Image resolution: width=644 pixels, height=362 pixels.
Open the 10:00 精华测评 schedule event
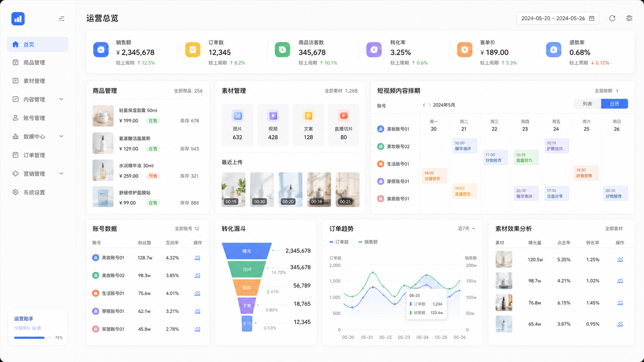[465, 146]
